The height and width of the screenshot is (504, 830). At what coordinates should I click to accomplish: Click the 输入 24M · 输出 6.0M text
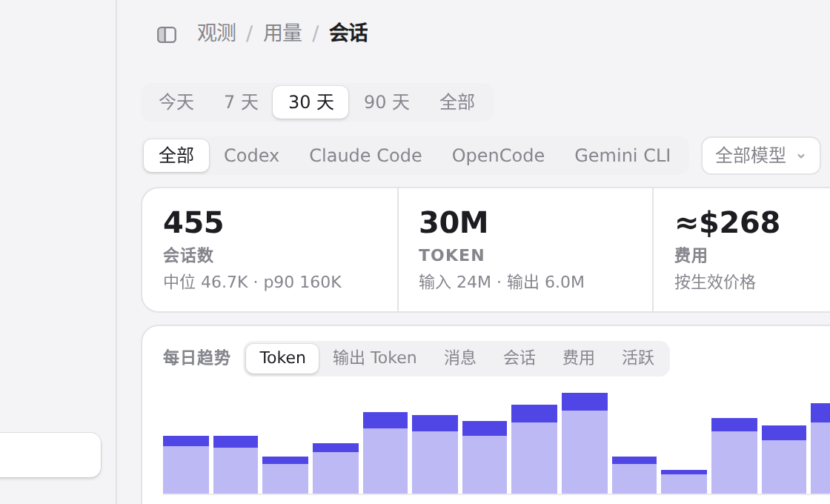[x=501, y=282]
